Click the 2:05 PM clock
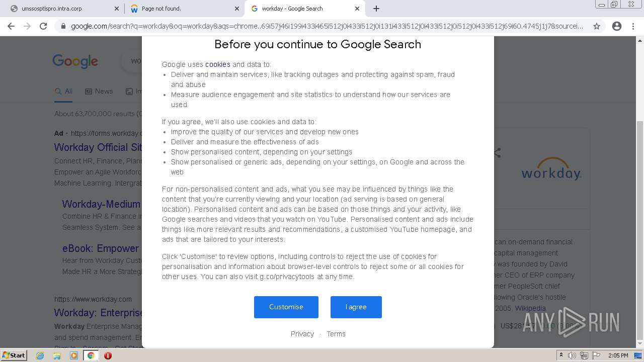This screenshot has width=644, height=362. click(x=618, y=355)
